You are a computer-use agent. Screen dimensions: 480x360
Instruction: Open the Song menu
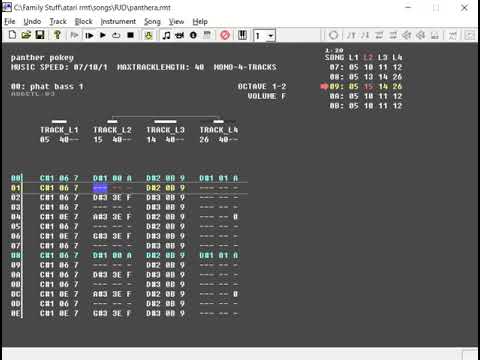coord(152,22)
